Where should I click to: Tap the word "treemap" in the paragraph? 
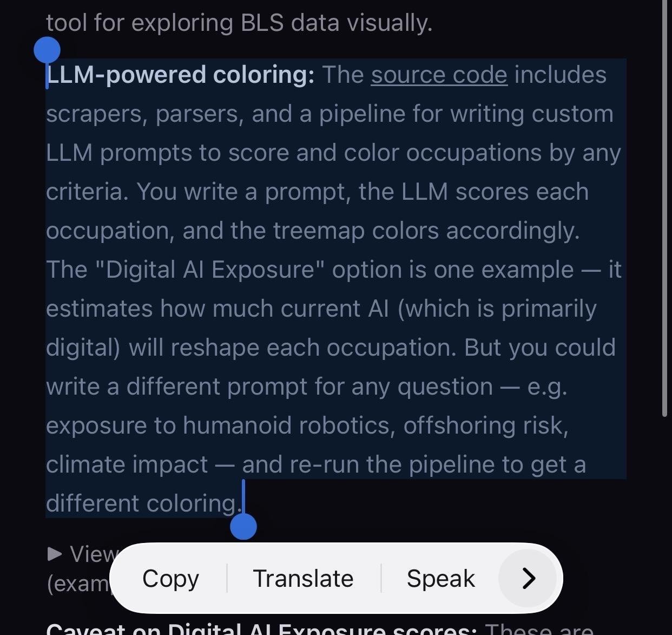point(311,231)
